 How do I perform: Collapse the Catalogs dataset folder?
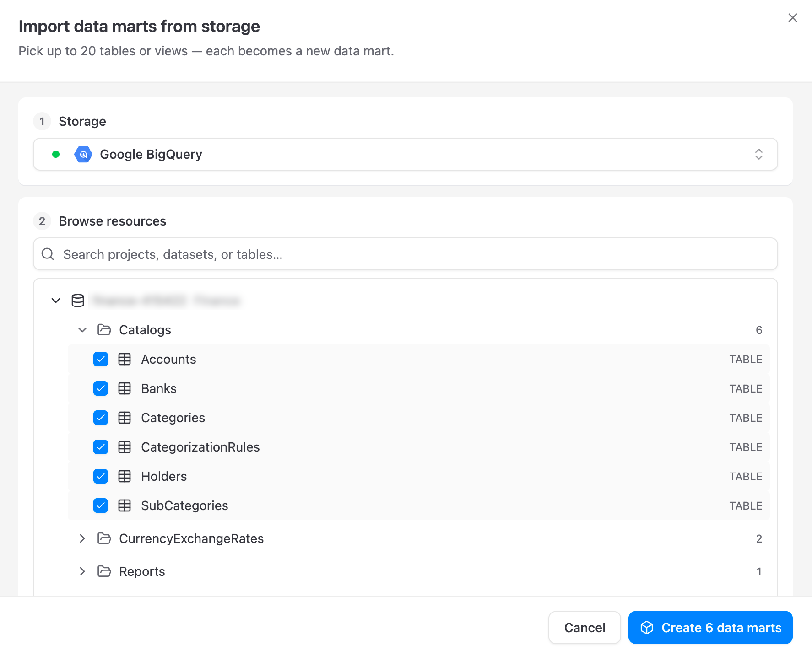(x=82, y=330)
